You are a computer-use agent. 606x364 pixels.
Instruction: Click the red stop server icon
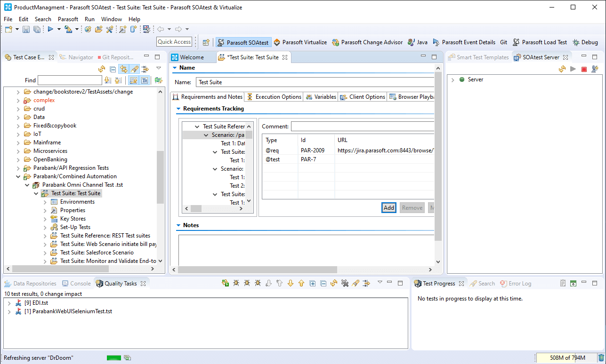584,69
